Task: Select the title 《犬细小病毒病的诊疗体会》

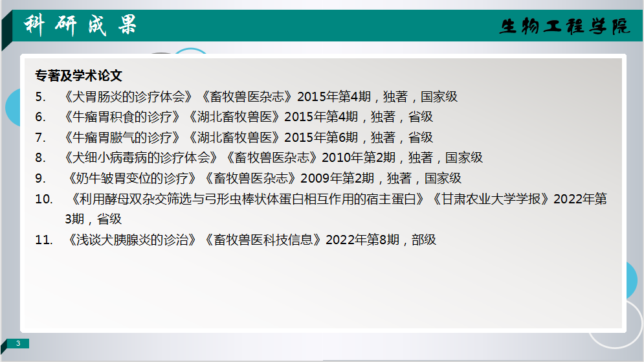Action: click(140, 157)
